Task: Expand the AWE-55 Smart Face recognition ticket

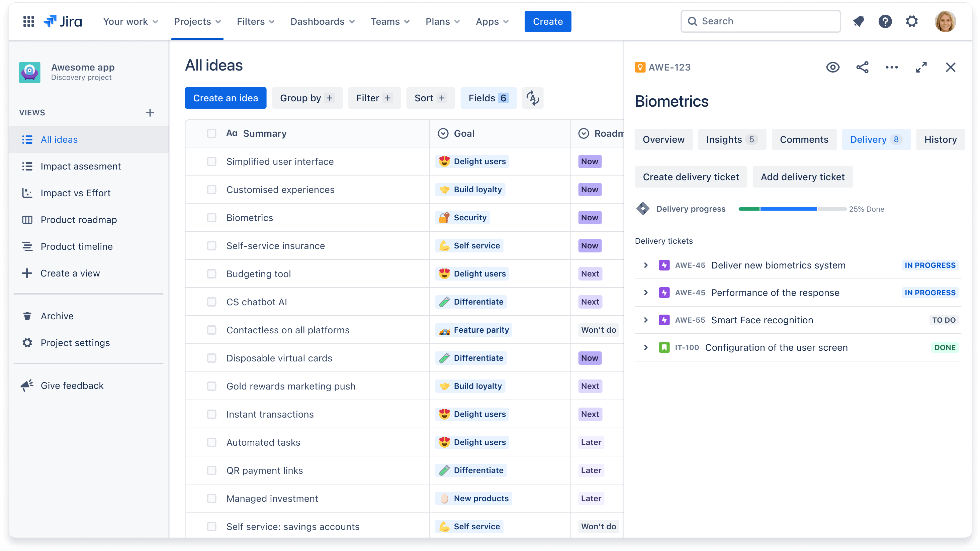Action: coord(646,320)
